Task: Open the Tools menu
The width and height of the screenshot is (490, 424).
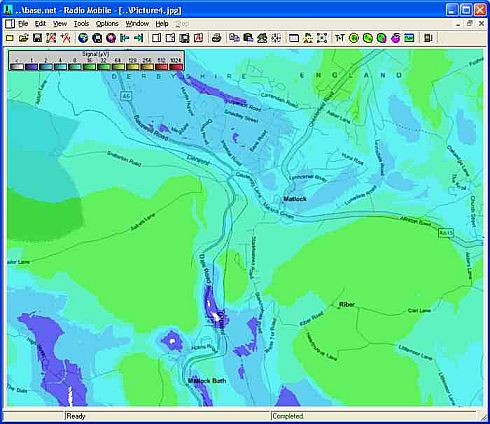Action: tap(81, 24)
